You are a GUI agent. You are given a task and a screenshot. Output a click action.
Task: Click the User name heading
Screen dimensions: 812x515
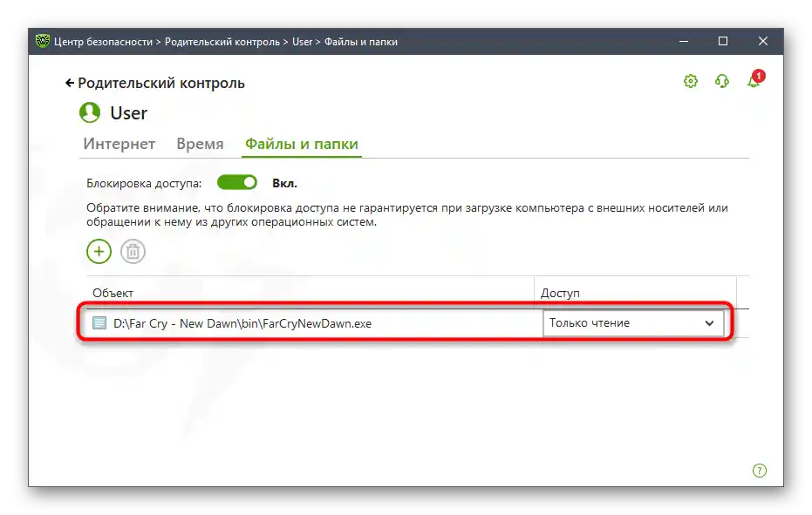coord(128,112)
